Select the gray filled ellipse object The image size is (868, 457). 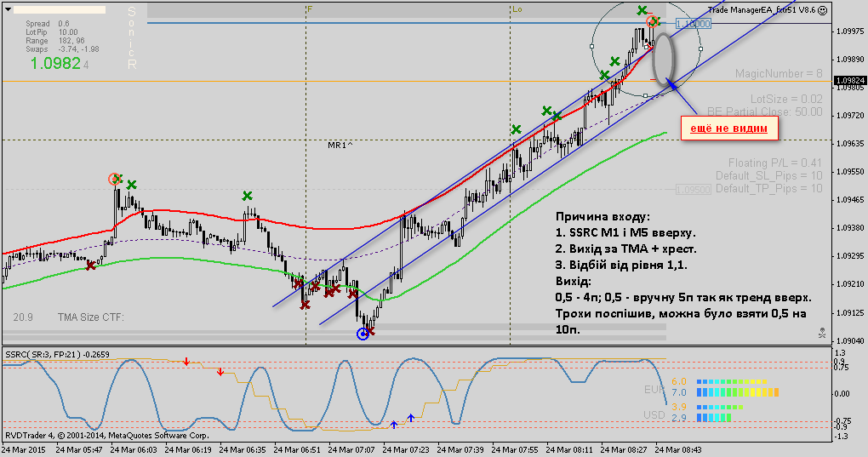663,59
